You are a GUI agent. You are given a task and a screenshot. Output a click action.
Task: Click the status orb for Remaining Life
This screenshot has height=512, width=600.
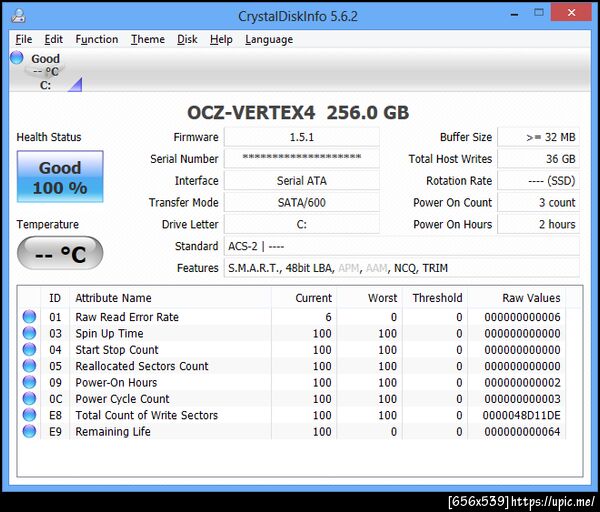pos(29,431)
